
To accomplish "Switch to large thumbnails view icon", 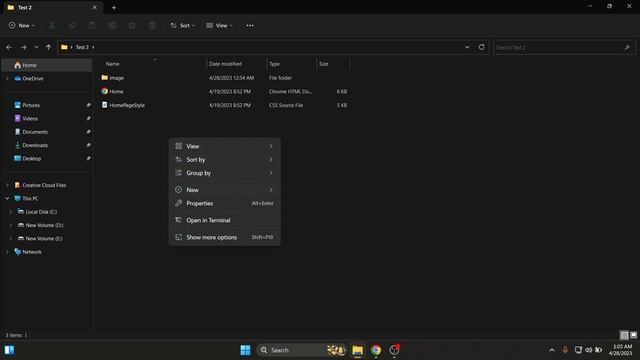I will [633, 335].
